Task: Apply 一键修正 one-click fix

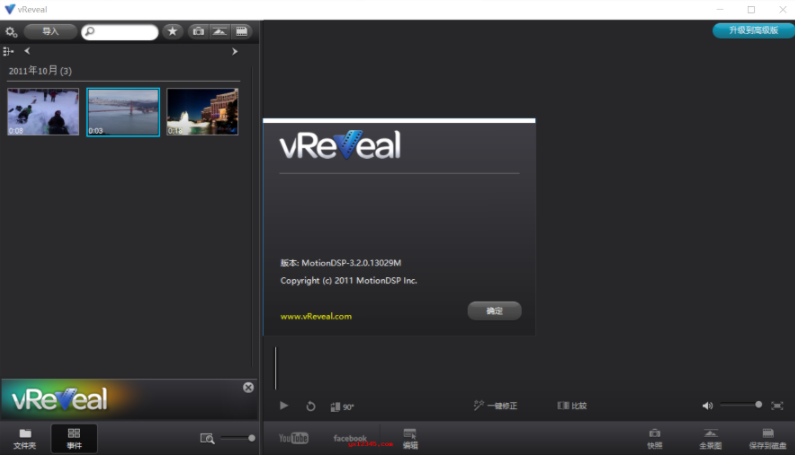Action: click(x=495, y=406)
